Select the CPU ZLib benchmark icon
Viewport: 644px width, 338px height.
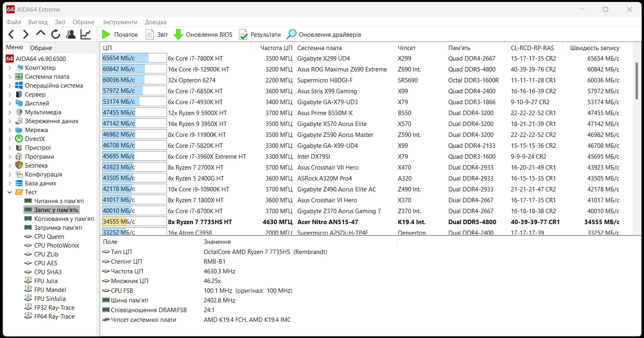coord(28,254)
